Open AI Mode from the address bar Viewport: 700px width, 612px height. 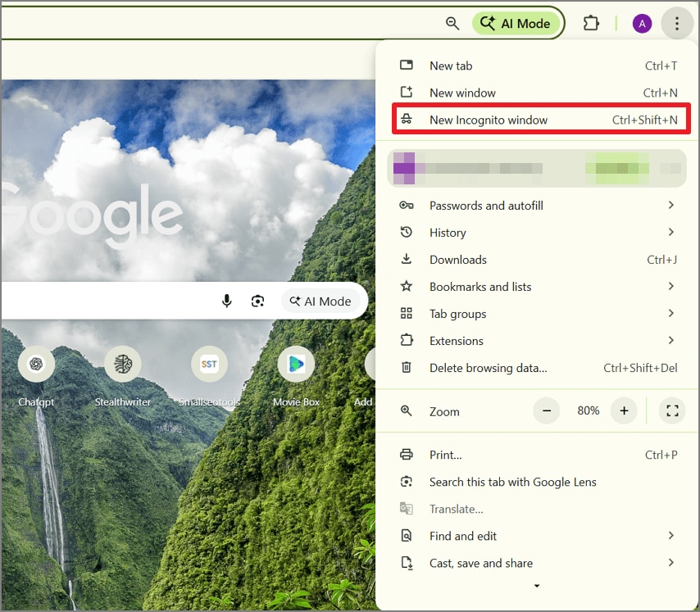pyautogui.click(x=516, y=23)
